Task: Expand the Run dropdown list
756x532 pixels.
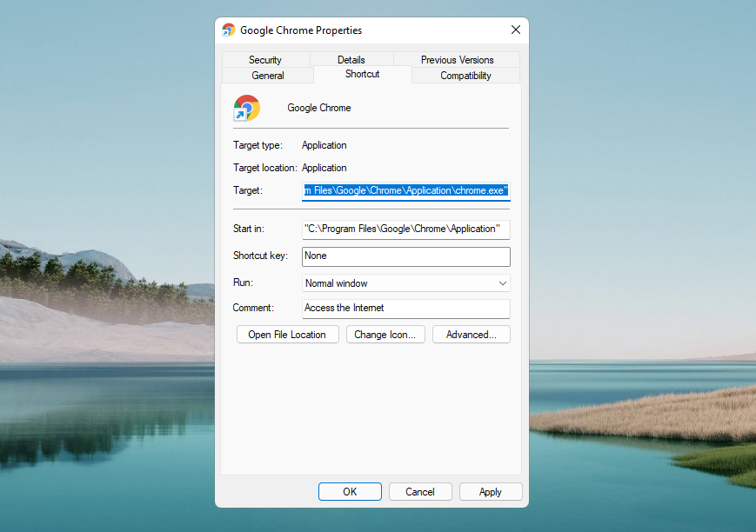Action: click(406, 283)
